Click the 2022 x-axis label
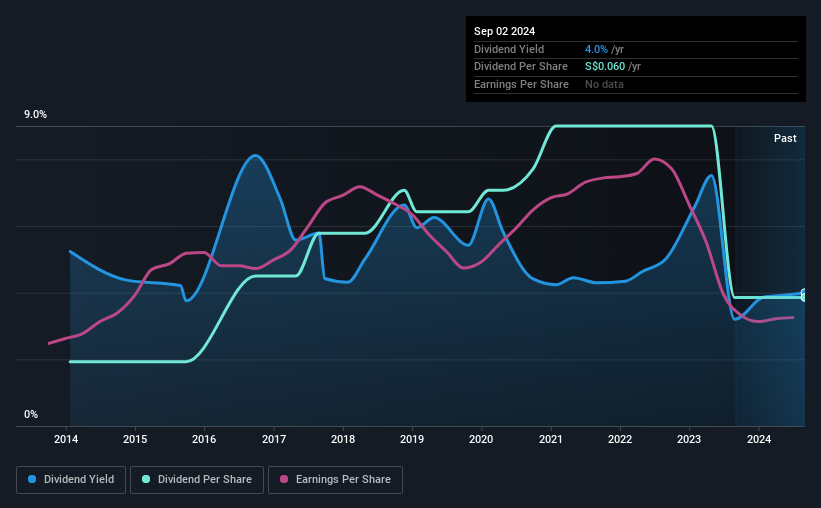Viewport: 821px width, 508px height. click(x=620, y=439)
